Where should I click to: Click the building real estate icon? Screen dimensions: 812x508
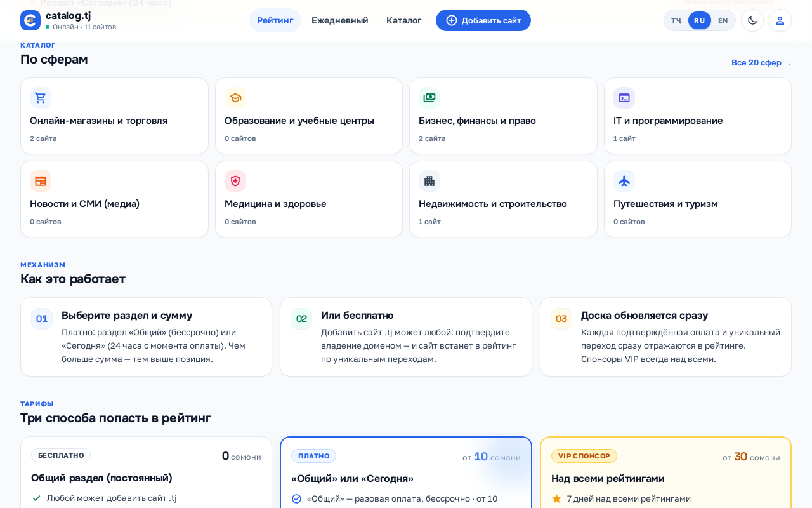(x=429, y=181)
